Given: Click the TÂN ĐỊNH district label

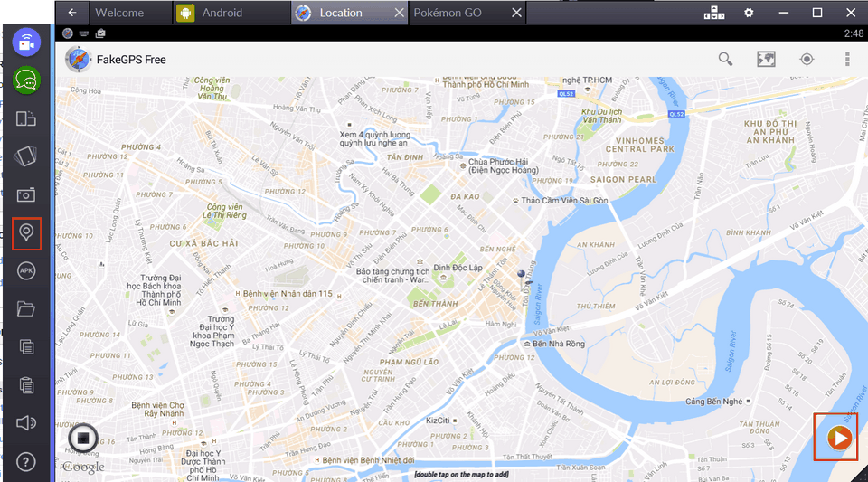Looking at the screenshot, I should click(405, 157).
